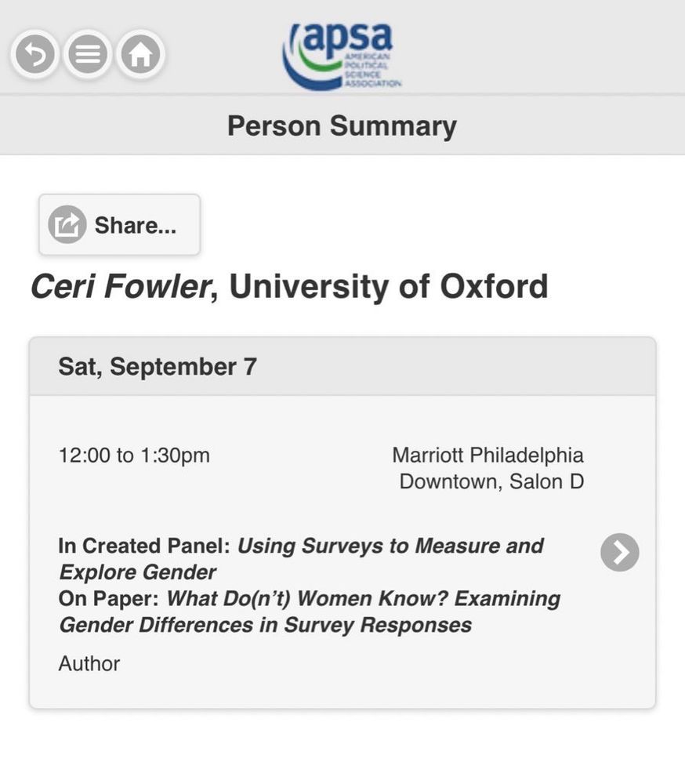Image resolution: width=685 pixels, height=784 pixels.
Task: Click the APSA logo
Action: [342, 55]
